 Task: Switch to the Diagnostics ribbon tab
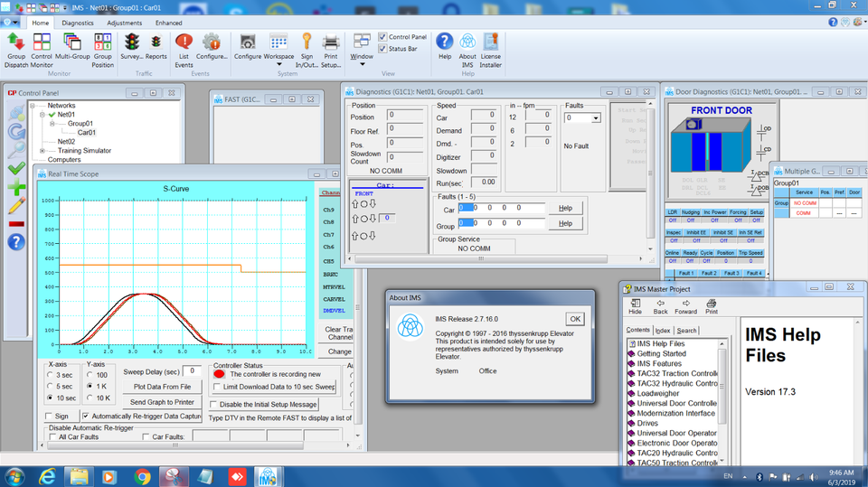pyautogui.click(x=78, y=23)
